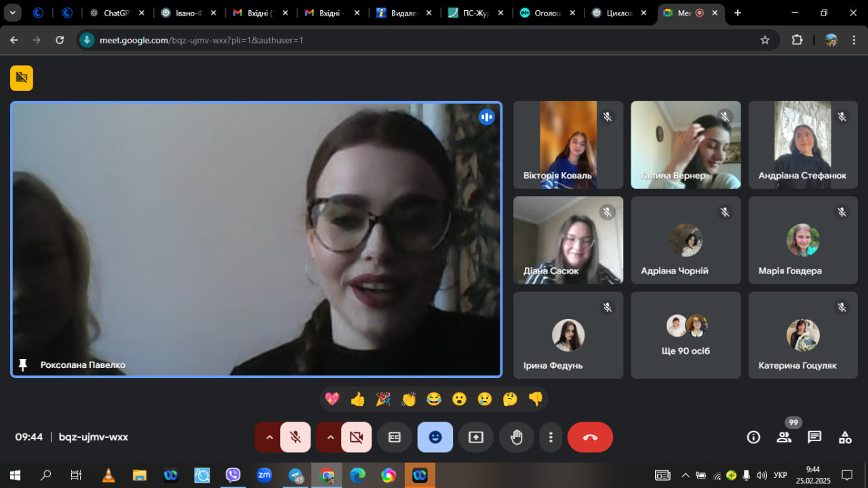Viewport: 868px width, 488px height.
Task: Open meeting details info icon
Action: 753,437
